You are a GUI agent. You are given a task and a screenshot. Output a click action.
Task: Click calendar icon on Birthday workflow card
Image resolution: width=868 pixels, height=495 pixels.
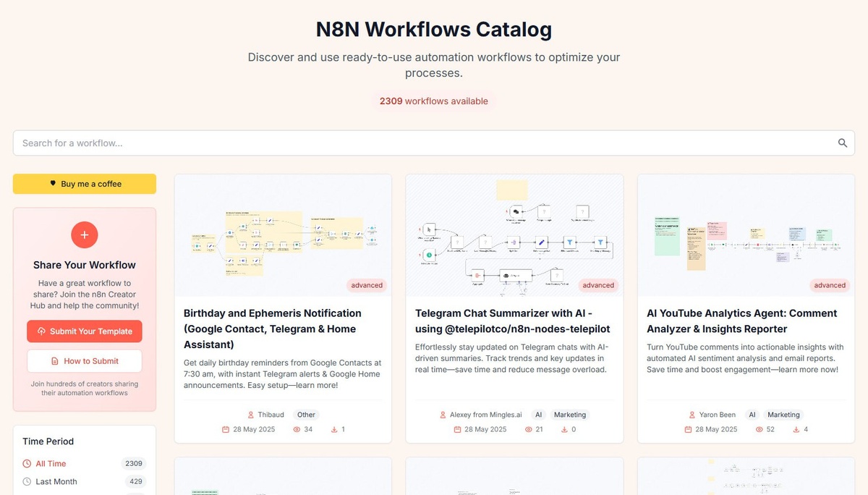[226, 430]
